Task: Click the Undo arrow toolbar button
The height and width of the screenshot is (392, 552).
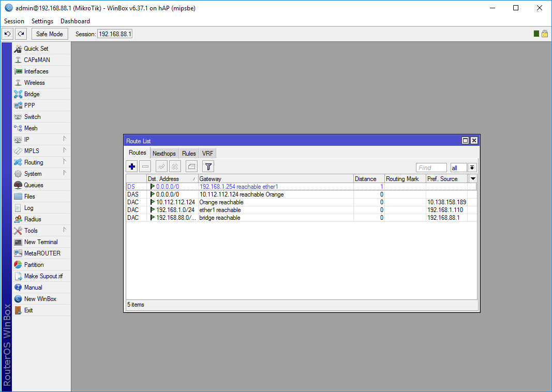Action: (7, 34)
